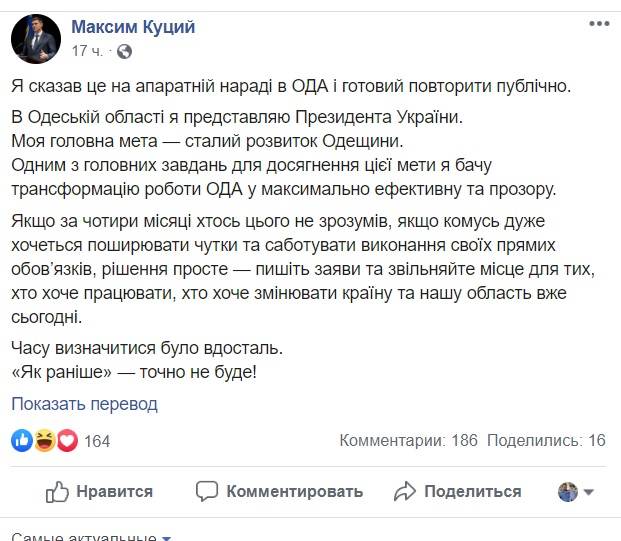Click the red heart reaction emoji

point(67,440)
